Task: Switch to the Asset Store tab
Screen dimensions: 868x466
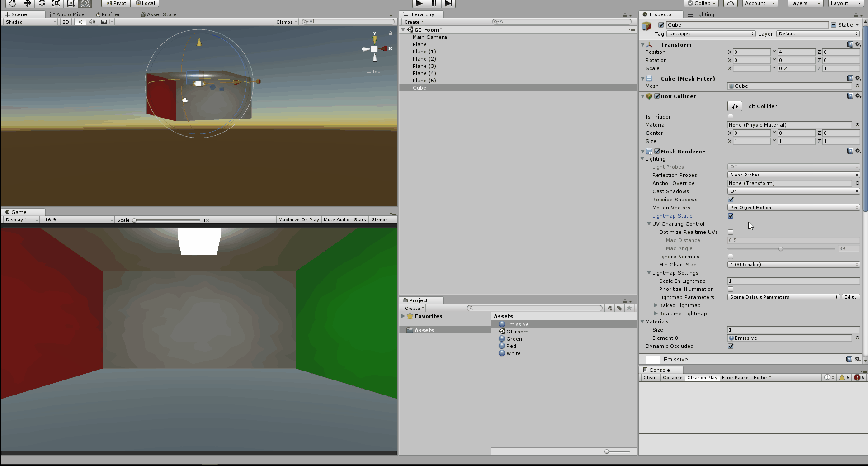Action: [159, 14]
